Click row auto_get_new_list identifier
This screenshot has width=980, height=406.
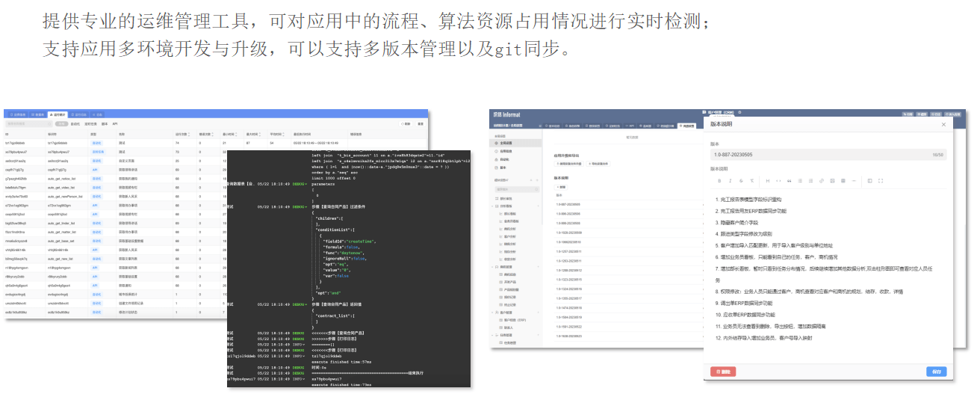(61, 259)
